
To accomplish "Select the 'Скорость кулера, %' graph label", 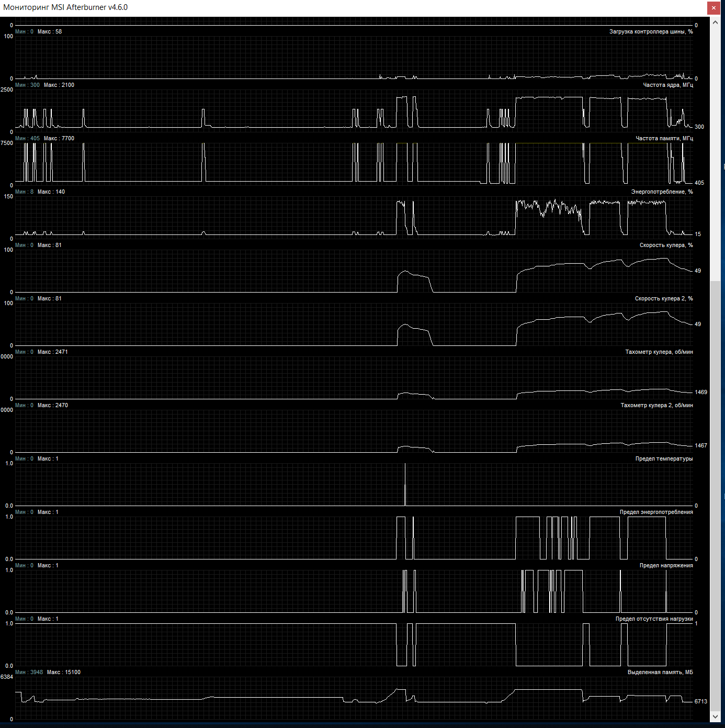I will click(666, 245).
